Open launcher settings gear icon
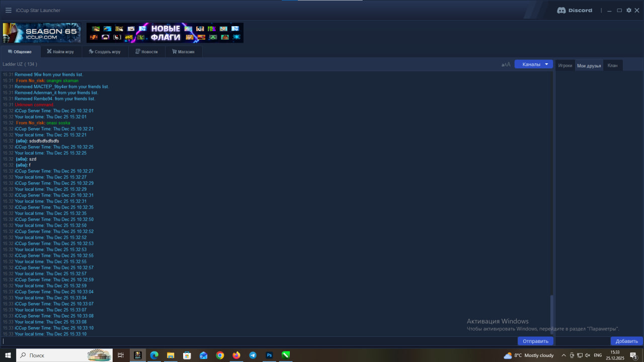Viewport: 644px width, 362px height. tap(628, 10)
